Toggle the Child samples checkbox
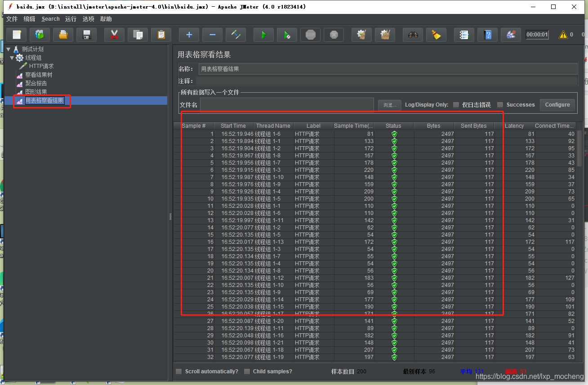This screenshot has height=385, width=588. pos(247,372)
